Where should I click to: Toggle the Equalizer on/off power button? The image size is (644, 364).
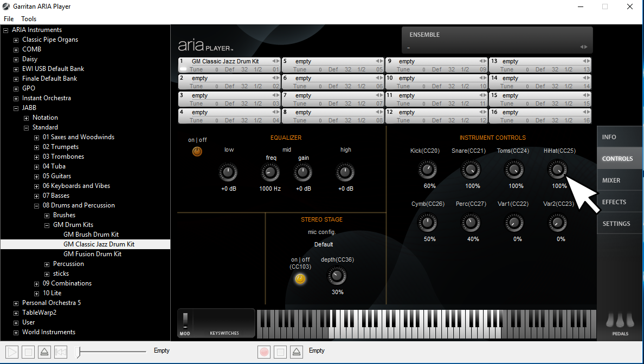click(197, 152)
